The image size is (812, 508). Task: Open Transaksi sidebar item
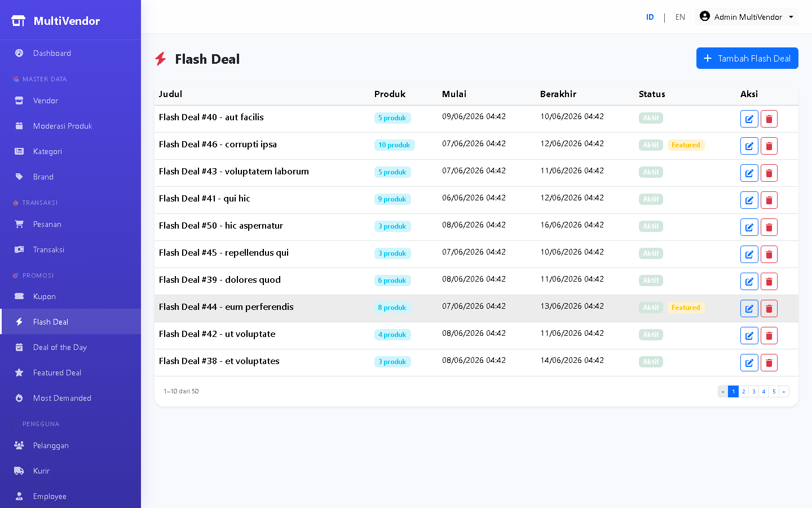70,249
